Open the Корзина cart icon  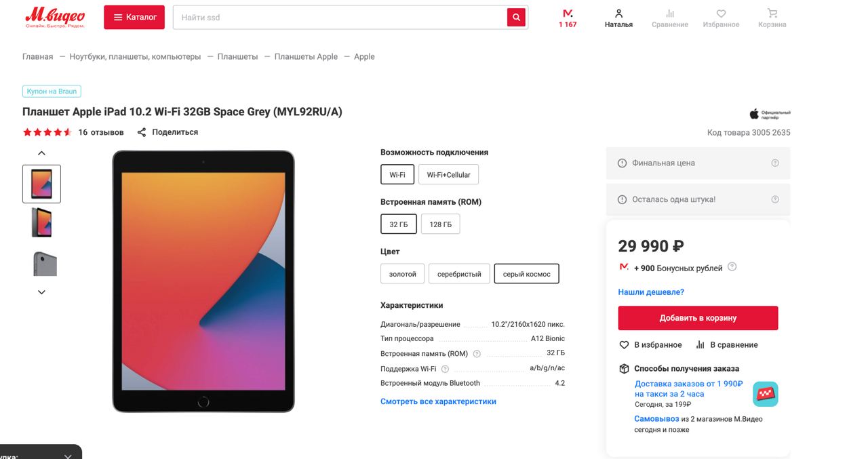pyautogui.click(x=772, y=14)
